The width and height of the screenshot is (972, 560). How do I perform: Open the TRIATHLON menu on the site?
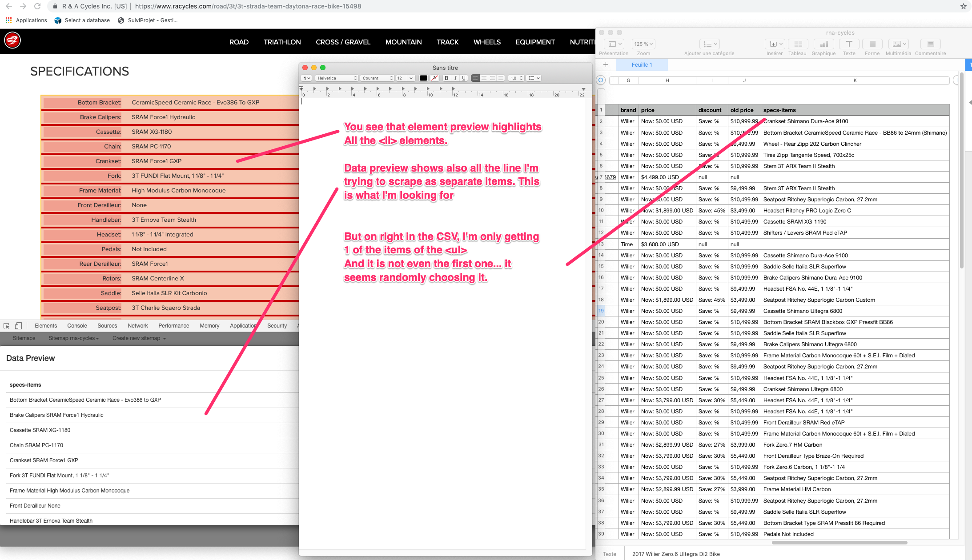point(282,42)
